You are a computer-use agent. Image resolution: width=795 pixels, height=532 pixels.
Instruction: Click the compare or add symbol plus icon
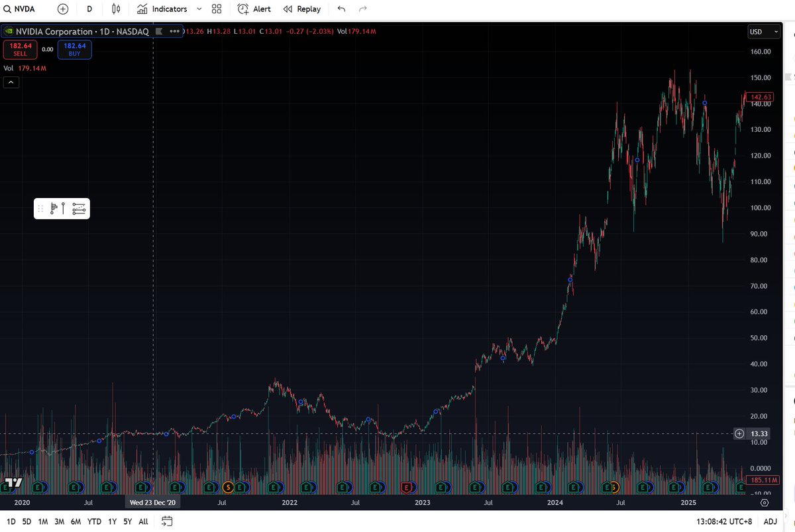click(x=62, y=9)
